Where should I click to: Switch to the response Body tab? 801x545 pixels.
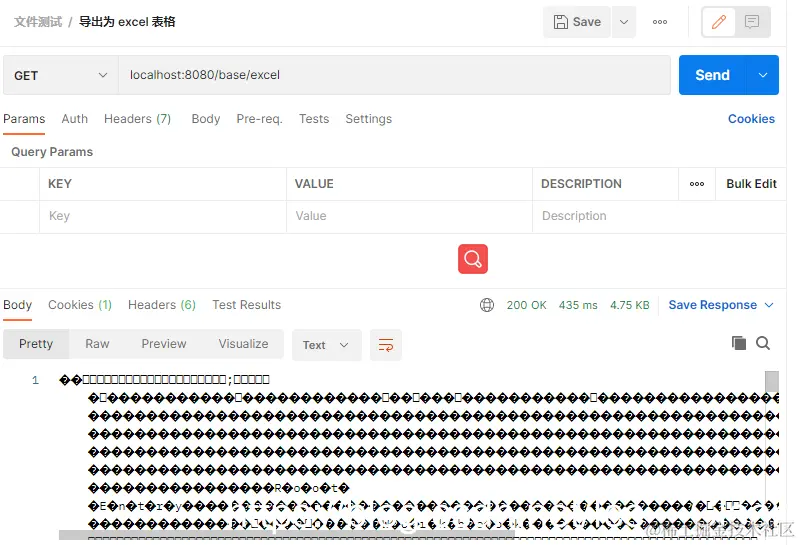pos(17,305)
